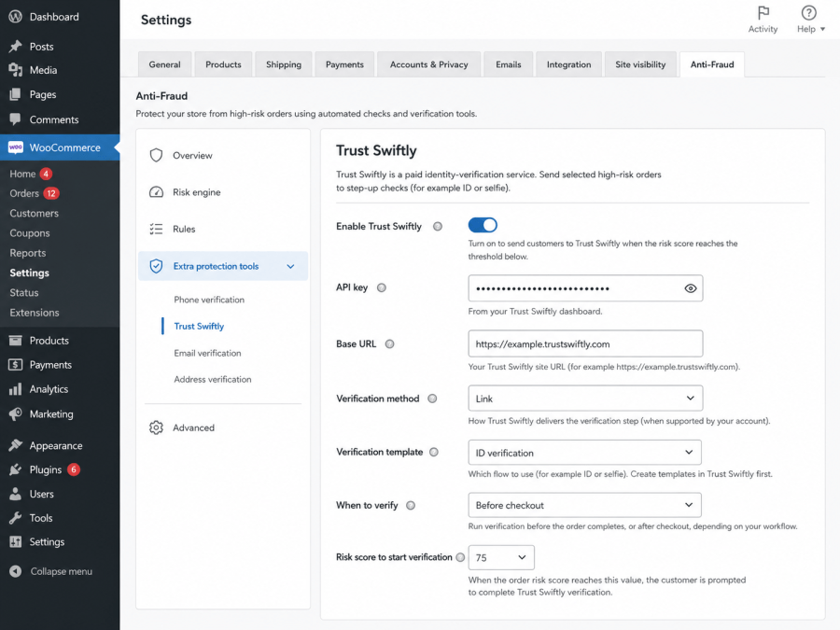Open the Risk score 75 dropdown
The height and width of the screenshot is (630, 840).
(x=501, y=558)
